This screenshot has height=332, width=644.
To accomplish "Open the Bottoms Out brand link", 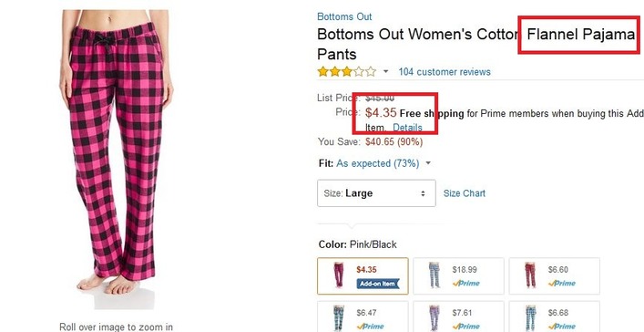I will point(344,16).
